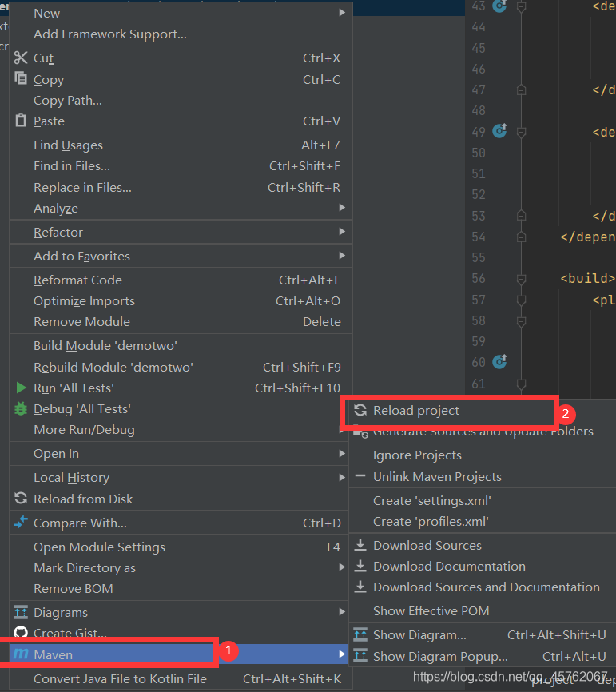The height and width of the screenshot is (692, 616).
Task: Click the Unlink Maven Projects minus icon
Action: (x=360, y=475)
